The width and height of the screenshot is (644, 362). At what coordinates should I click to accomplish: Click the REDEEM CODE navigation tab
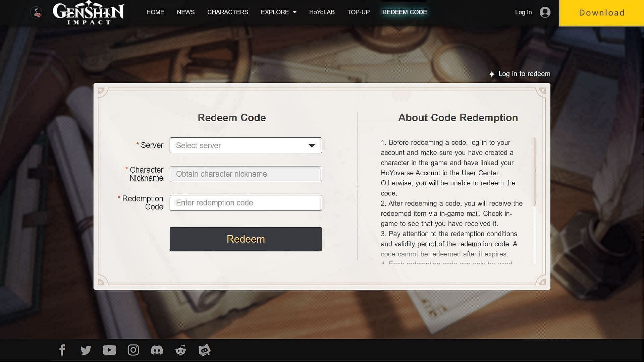point(405,12)
